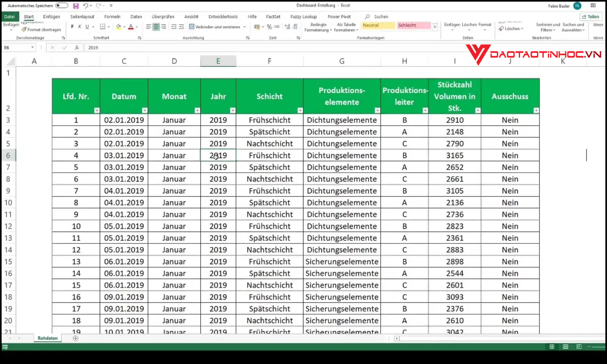Screen dimensions: 607x364
Task: Remove a decimal place
Action: coord(295,27)
